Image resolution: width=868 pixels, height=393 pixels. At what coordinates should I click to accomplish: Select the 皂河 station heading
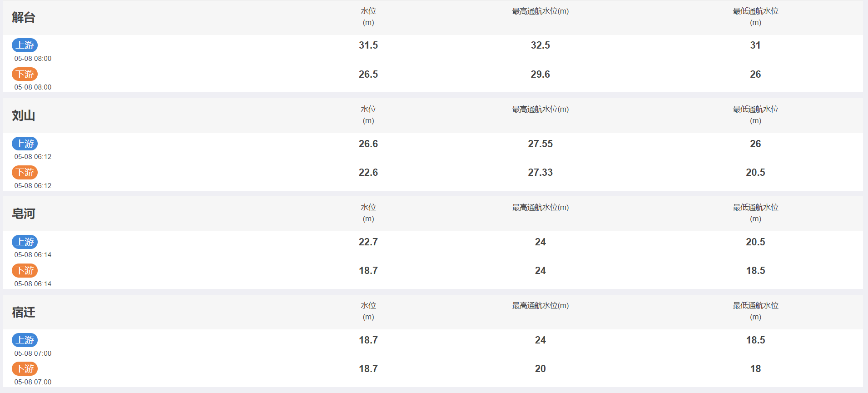click(24, 214)
